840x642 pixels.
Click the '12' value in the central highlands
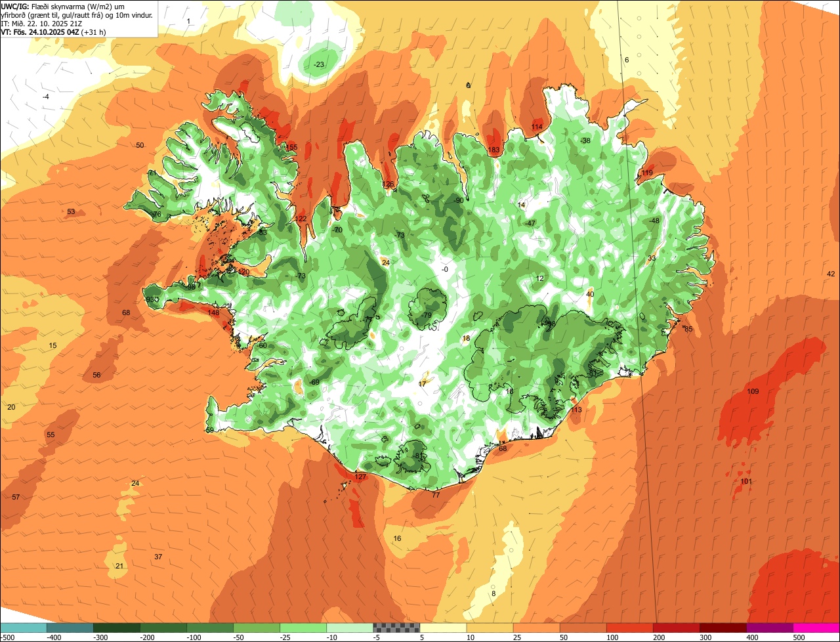point(540,278)
